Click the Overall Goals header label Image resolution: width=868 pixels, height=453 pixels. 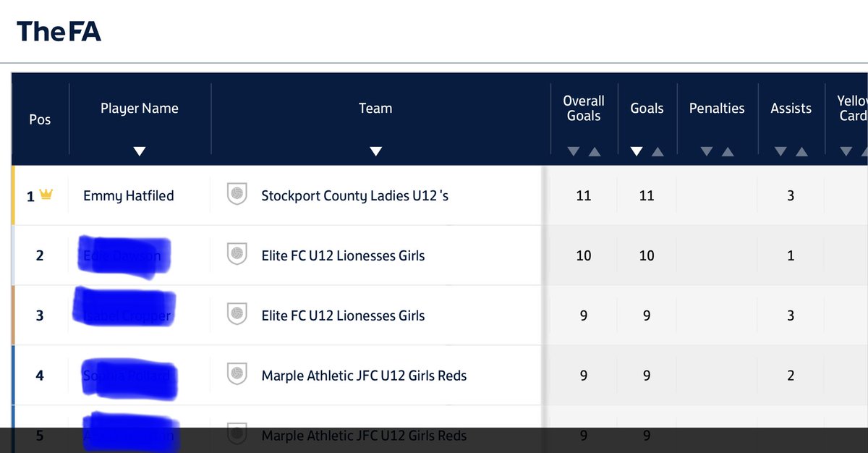[x=584, y=109]
